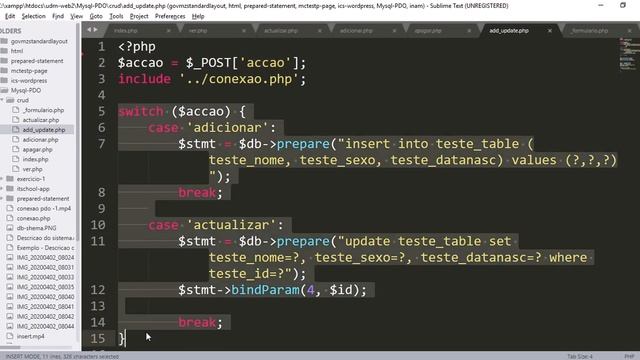
Task: Click PHP syntax selector in status bar
Action: [629, 356]
